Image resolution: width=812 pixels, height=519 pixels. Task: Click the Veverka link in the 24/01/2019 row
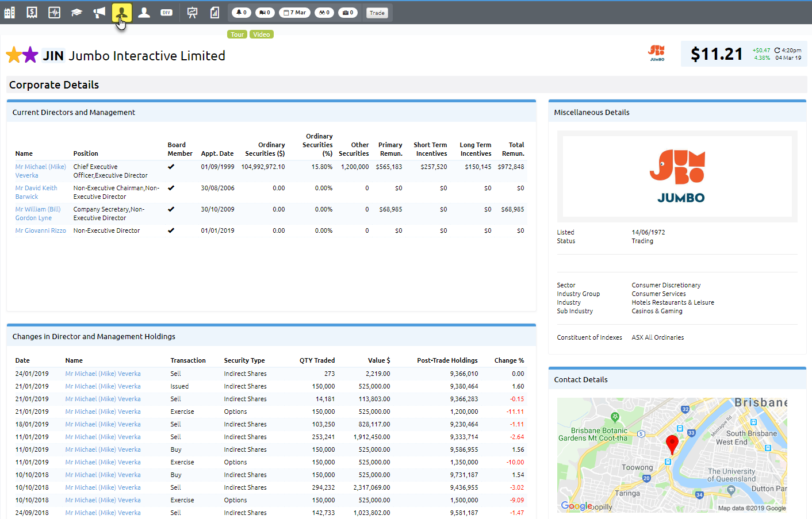pos(103,374)
